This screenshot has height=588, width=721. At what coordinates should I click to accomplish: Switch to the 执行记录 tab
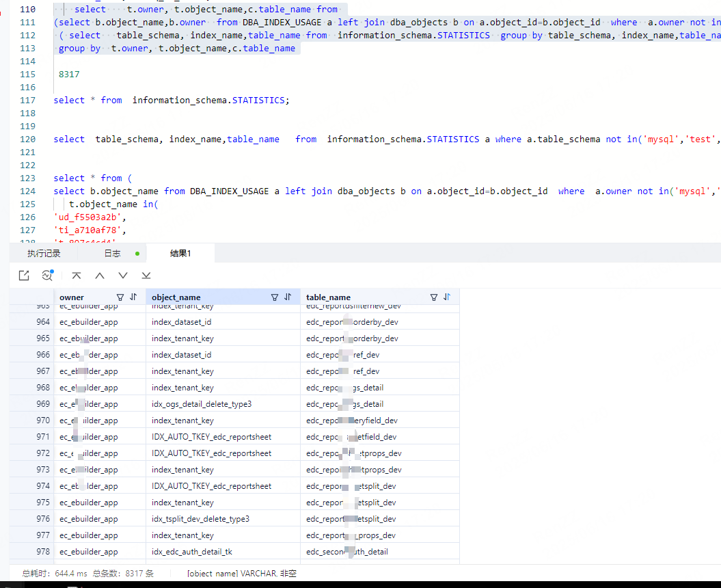[x=44, y=254]
